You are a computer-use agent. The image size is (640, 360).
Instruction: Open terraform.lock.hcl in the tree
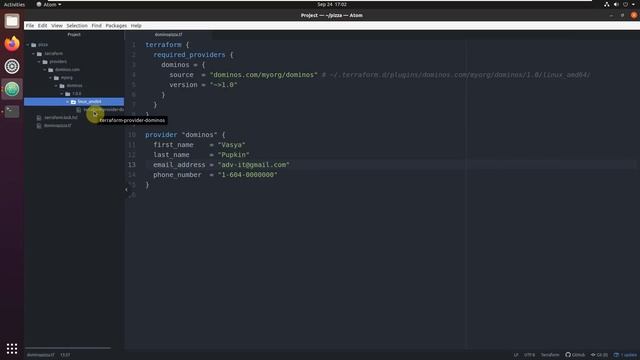[x=61, y=118]
